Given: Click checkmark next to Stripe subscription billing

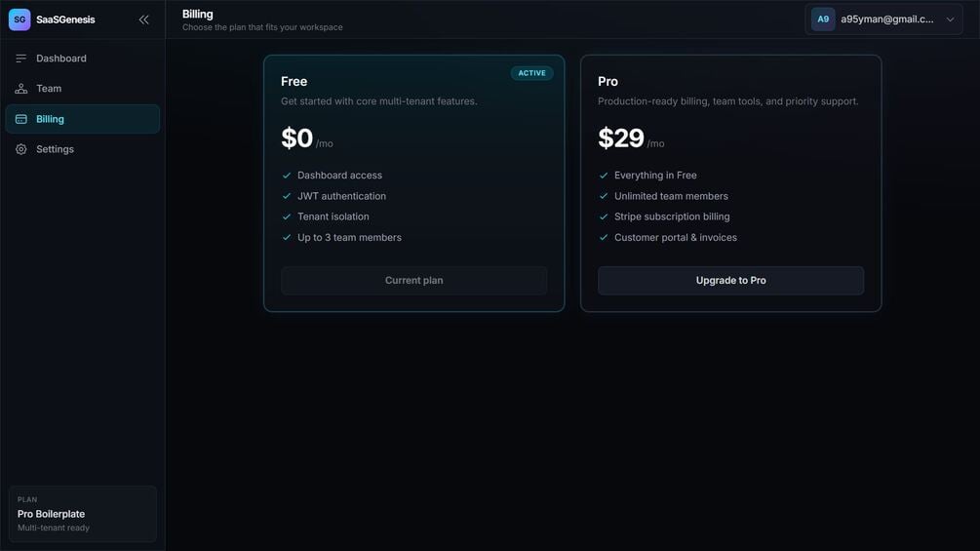Looking at the screenshot, I should 604,216.
